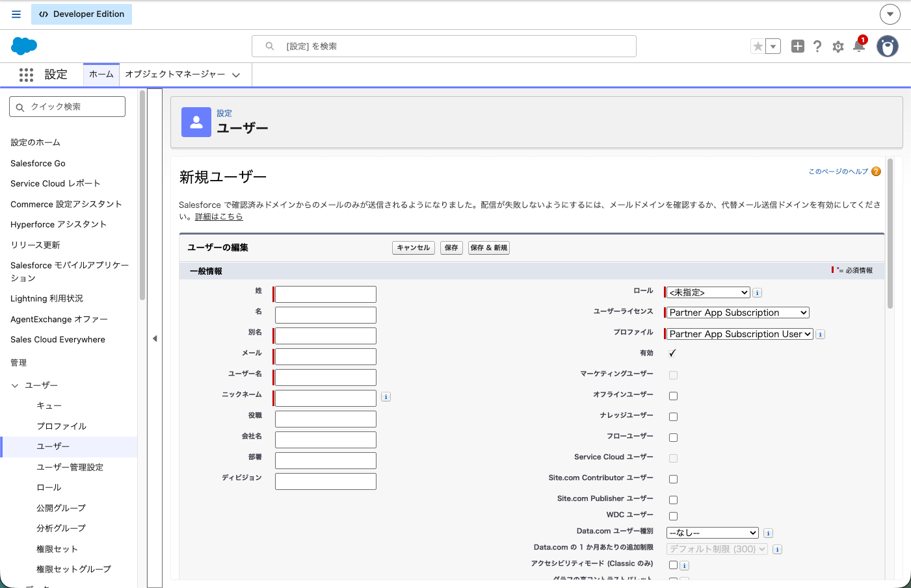Open the ユーザーライセンス dropdown
Screen dimensions: 911x588
pyautogui.click(x=738, y=313)
